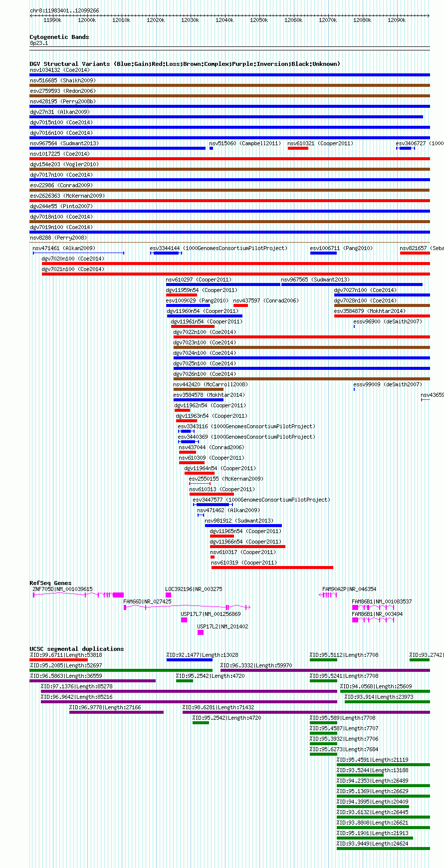Click the dgv27n31 (Alkan2009) label
The width and height of the screenshot is (444, 868).
(60, 112)
